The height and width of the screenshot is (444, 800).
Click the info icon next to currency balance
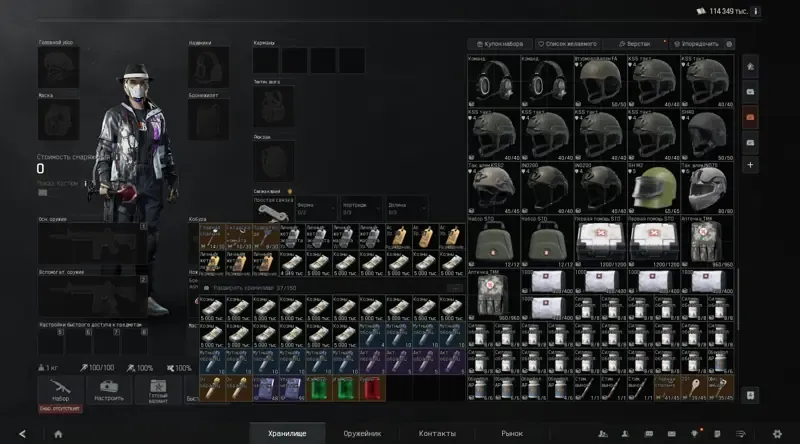(756, 11)
